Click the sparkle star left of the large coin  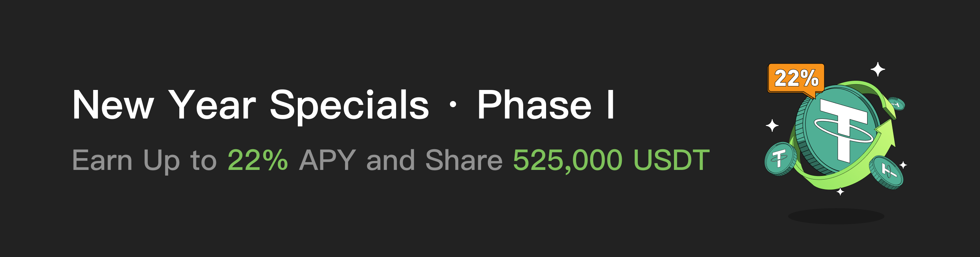point(772,125)
